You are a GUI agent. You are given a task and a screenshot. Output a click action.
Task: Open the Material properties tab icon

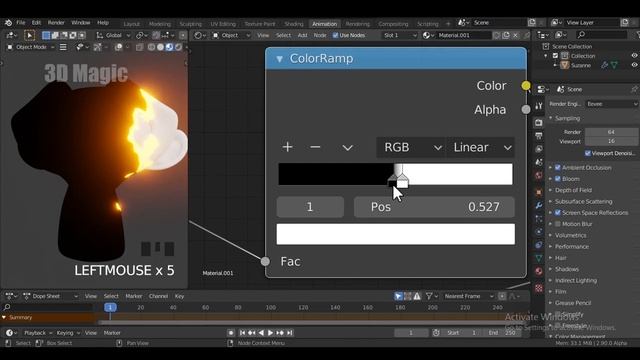click(x=539, y=271)
